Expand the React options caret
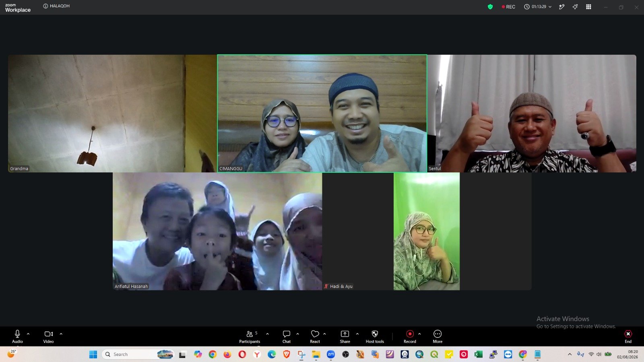 pos(324,334)
